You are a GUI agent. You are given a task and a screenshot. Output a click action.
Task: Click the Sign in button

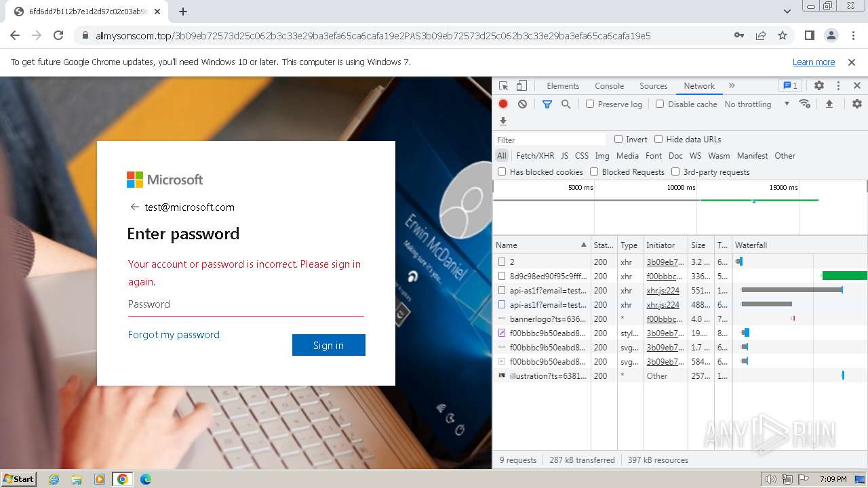[x=329, y=345]
